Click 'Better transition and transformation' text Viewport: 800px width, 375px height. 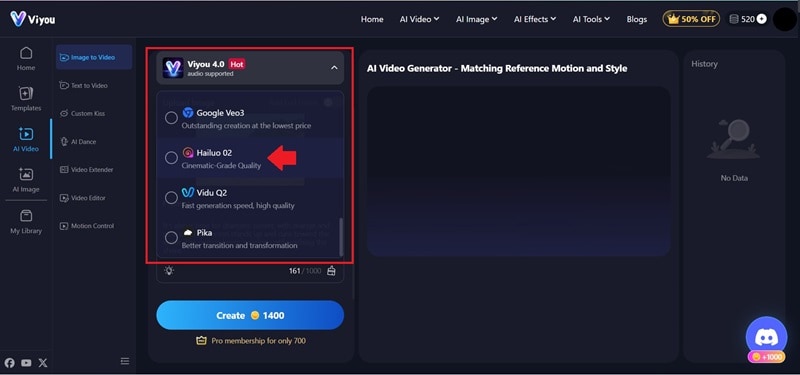(x=239, y=245)
